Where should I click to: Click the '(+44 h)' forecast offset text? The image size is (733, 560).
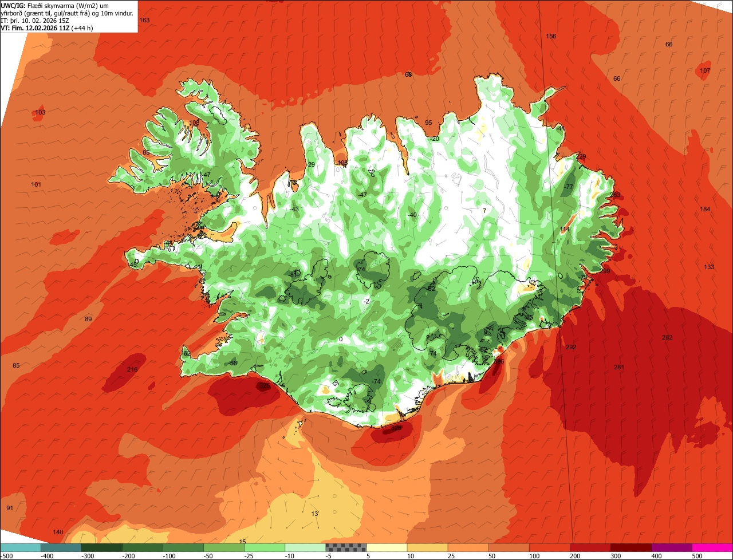(82, 27)
